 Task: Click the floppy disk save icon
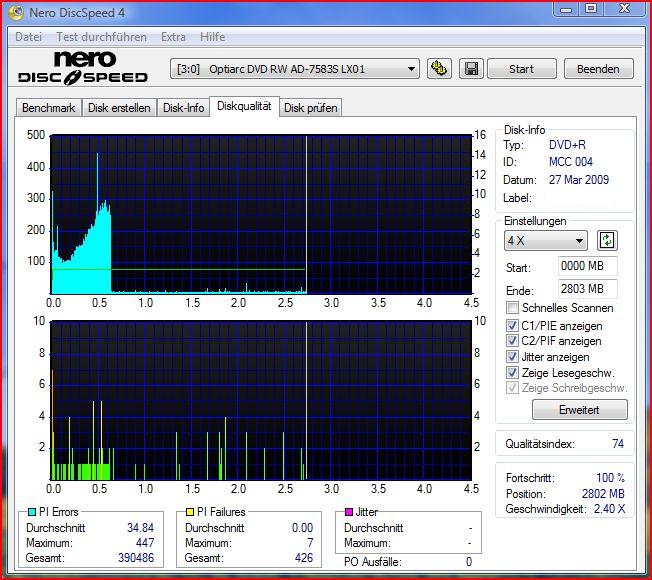pos(471,69)
